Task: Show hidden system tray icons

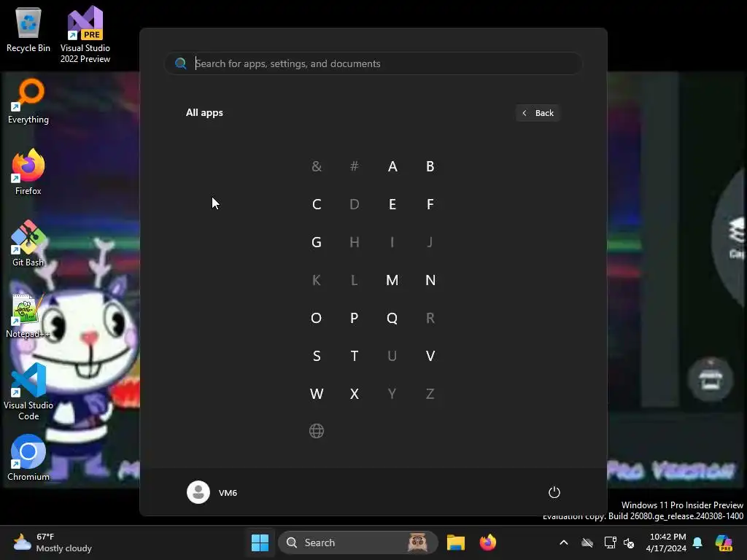Action: pyautogui.click(x=564, y=542)
